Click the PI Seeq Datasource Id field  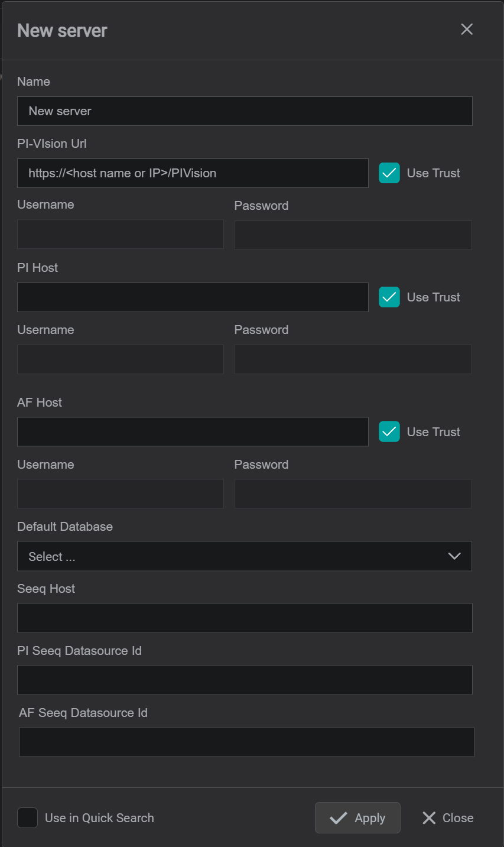[245, 680]
